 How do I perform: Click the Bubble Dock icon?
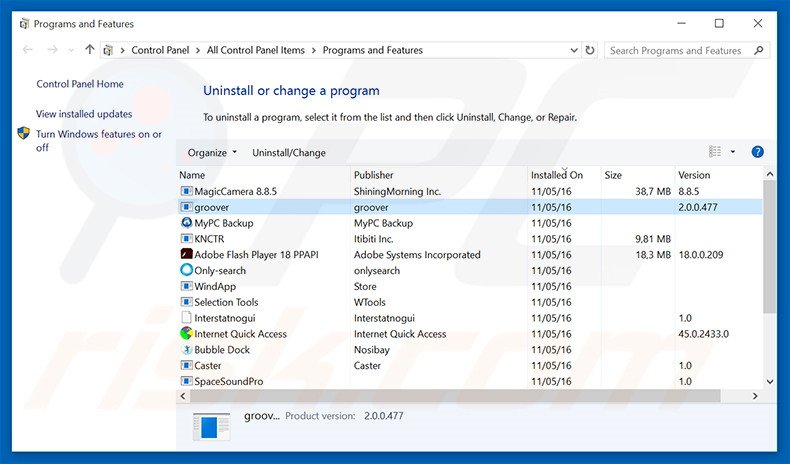tap(186, 350)
